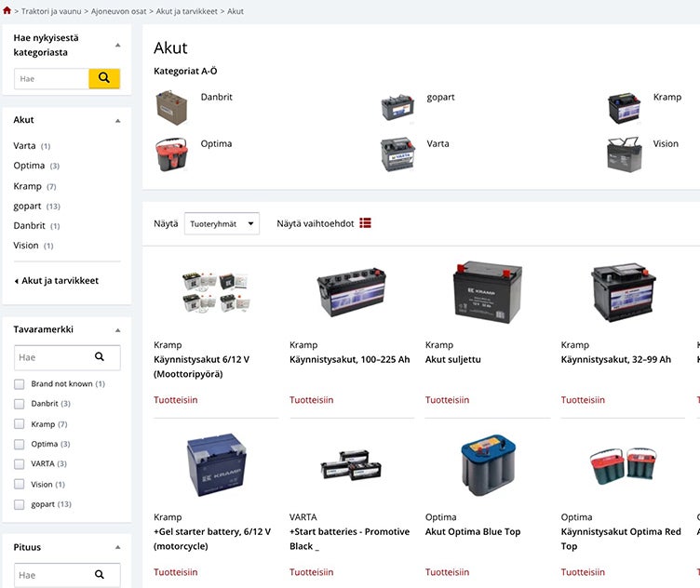Open Gel starter battery product image
The image size is (700, 588).
point(216,464)
